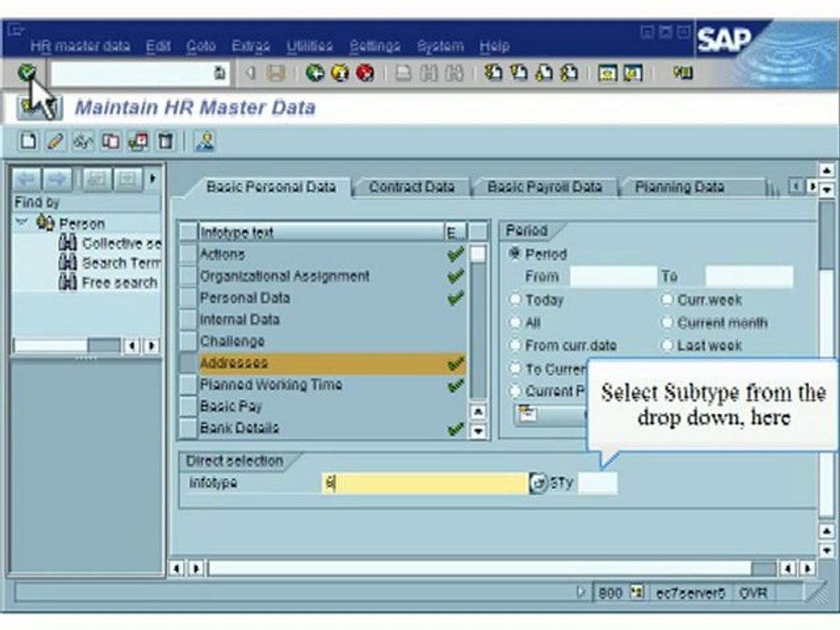The height and width of the screenshot is (630, 840).
Task: Select the Today radio button
Action: pos(514,299)
